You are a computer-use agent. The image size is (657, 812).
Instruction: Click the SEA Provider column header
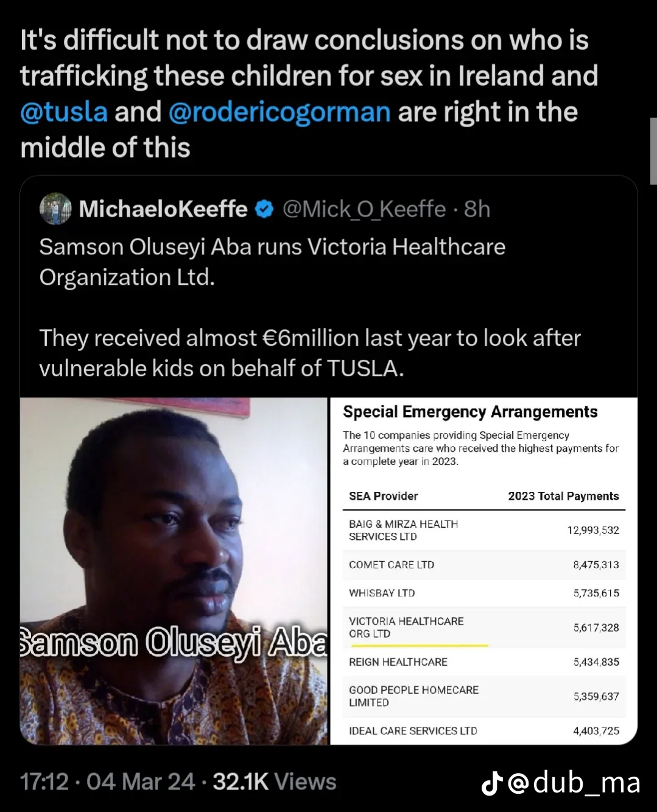tap(383, 496)
